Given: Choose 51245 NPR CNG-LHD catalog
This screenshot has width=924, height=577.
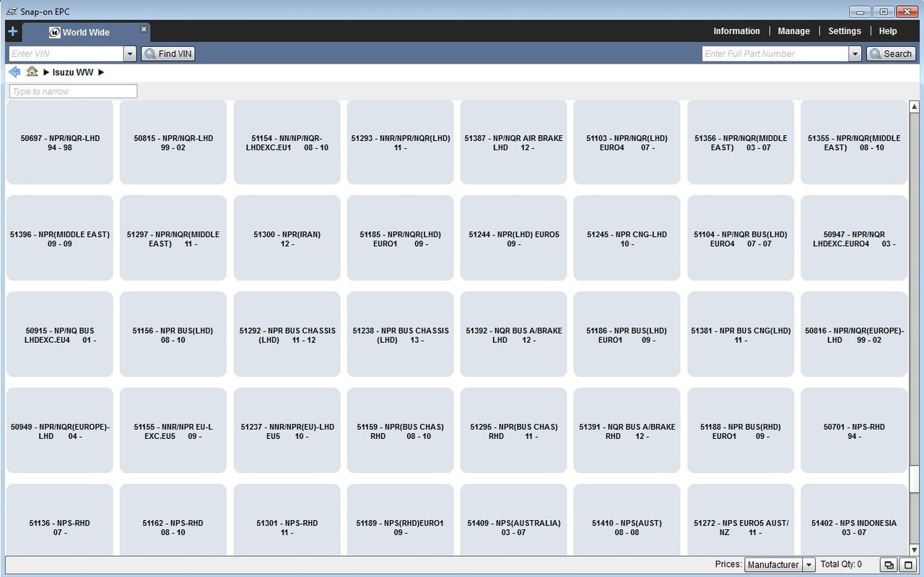Looking at the screenshot, I should (627, 238).
